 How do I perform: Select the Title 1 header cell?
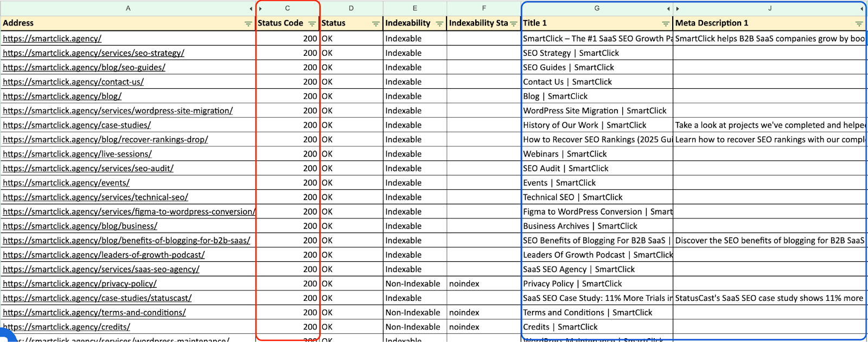pos(597,23)
